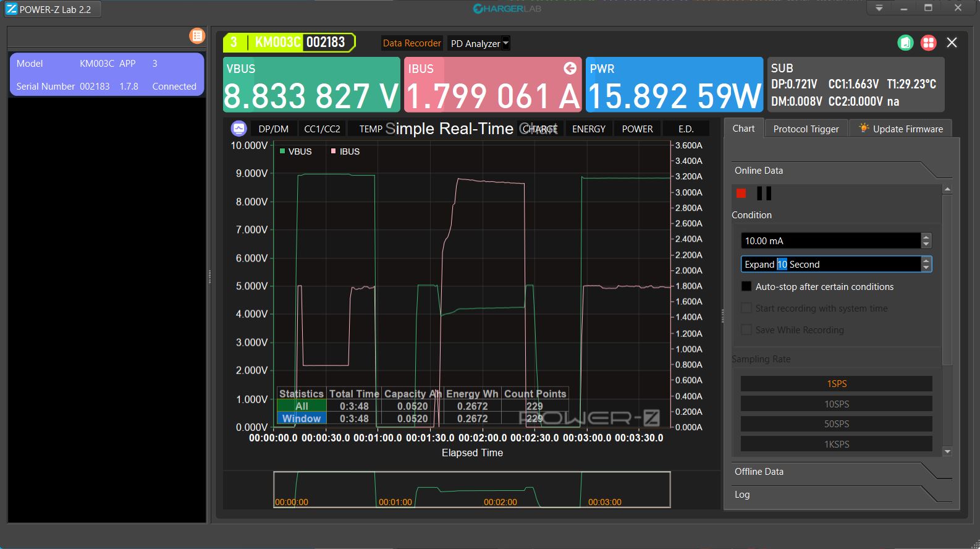This screenshot has width=980, height=549.
Task: Adjust the Expand 10 Second stepper
Action: click(926, 264)
